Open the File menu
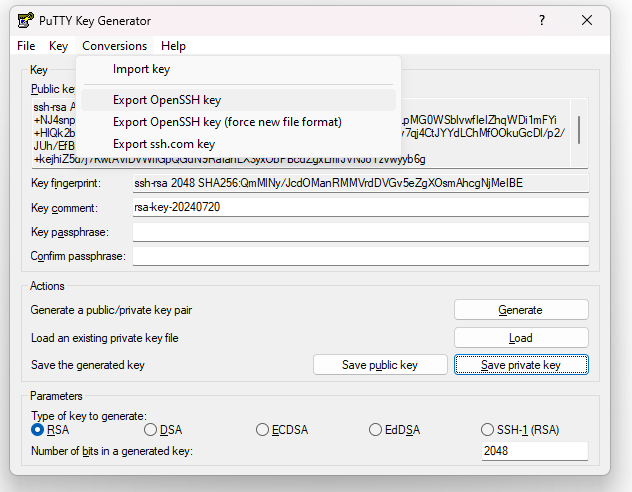 26,46
